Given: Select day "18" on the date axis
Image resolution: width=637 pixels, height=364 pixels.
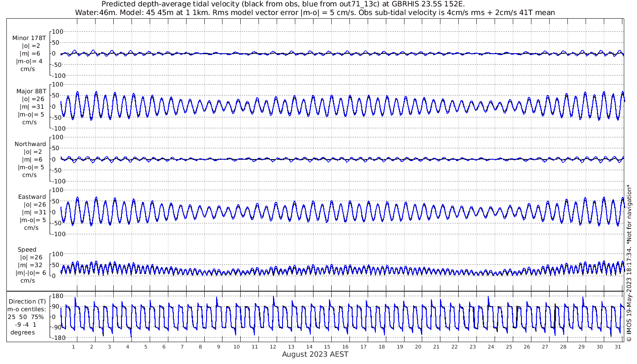Looking at the screenshot, I should coord(382,347).
